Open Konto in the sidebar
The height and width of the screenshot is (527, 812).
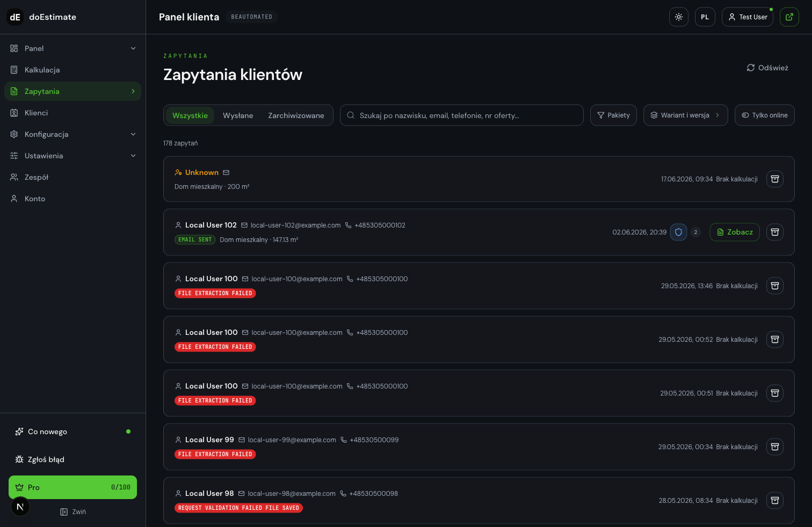[x=73, y=199]
